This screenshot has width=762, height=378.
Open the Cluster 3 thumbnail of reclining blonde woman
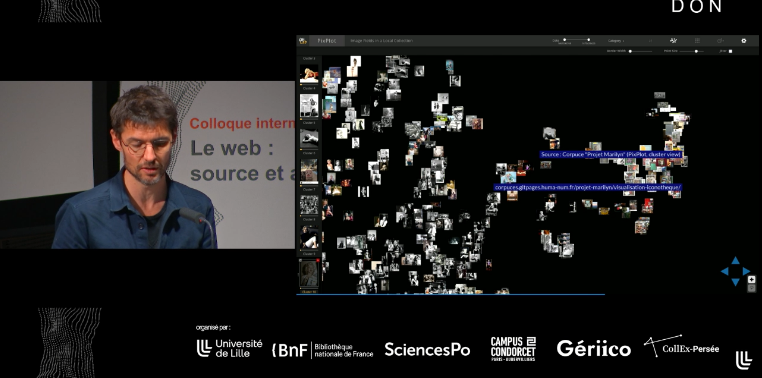(309, 74)
